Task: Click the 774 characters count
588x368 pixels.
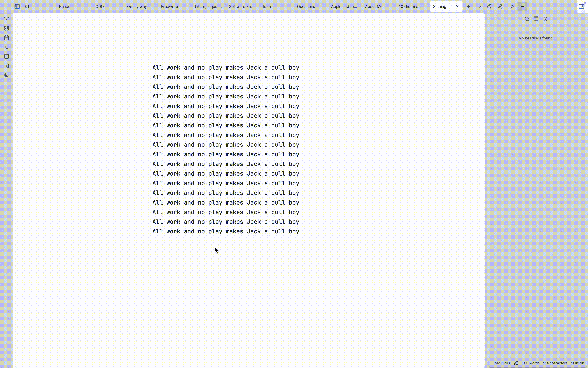Action: pos(554,363)
